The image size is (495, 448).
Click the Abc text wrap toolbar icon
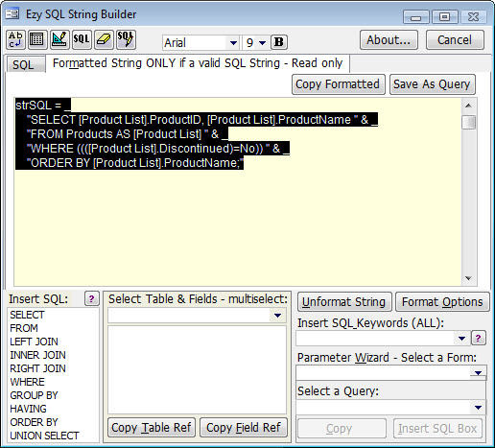click(x=15, y=39)
